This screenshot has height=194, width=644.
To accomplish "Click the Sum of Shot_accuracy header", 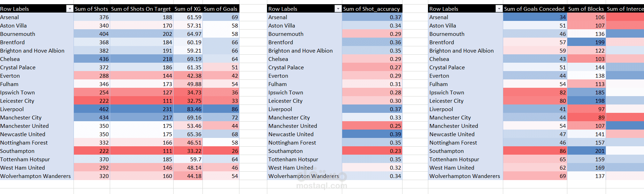I will tap(372, 9).
